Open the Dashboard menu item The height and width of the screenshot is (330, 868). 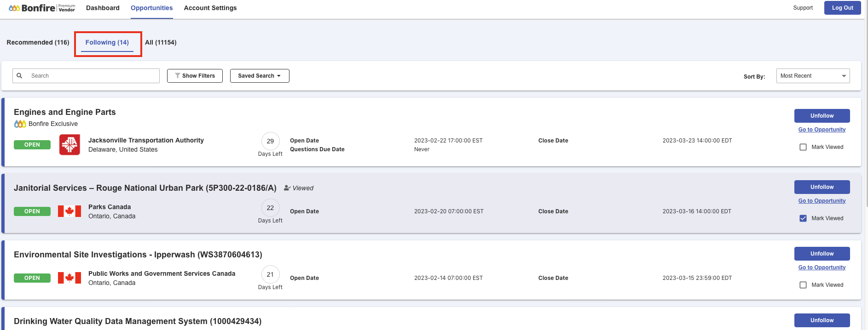click(103, 8)
